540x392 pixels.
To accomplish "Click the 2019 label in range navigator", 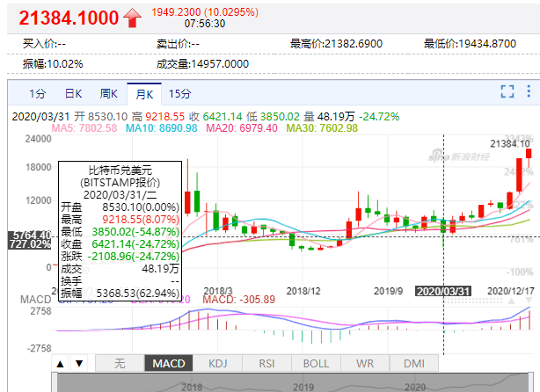I will tap(303, 388).
